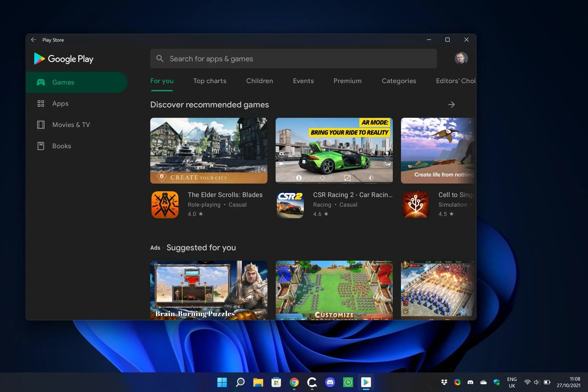Click the Discord taskbar icon

tap(330, 382)
